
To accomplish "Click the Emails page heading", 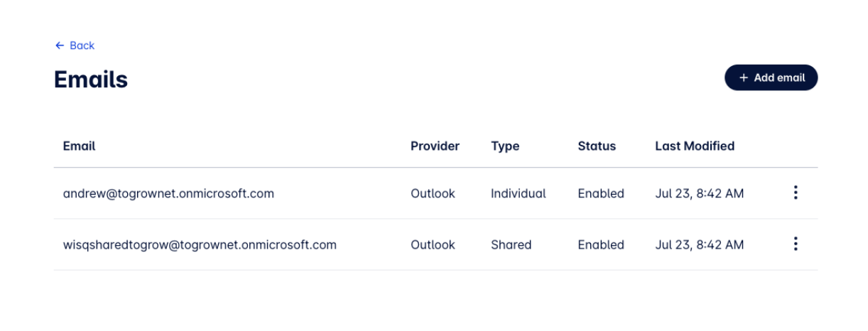I will click(x=91, y=80).
